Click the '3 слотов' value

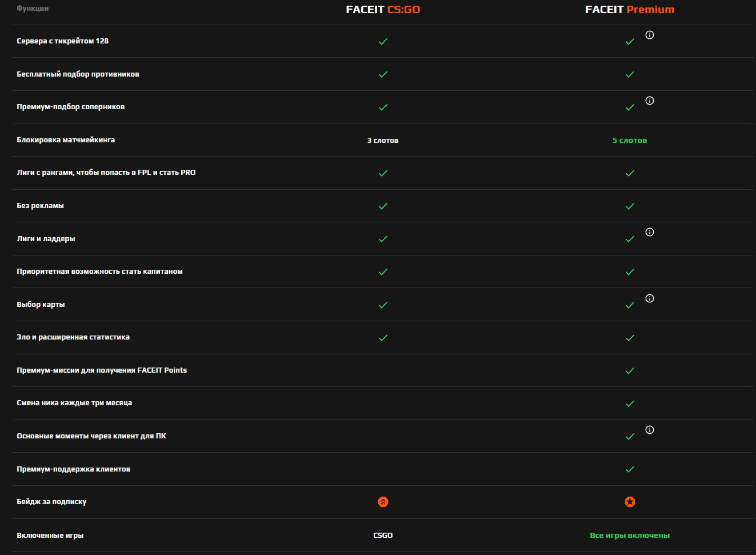[383, 141]
